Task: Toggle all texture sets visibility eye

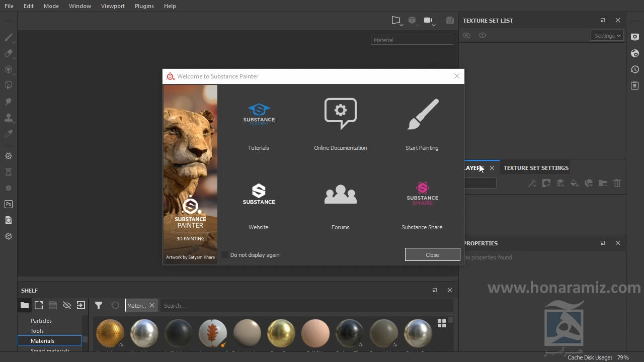Action: point(466,35)
